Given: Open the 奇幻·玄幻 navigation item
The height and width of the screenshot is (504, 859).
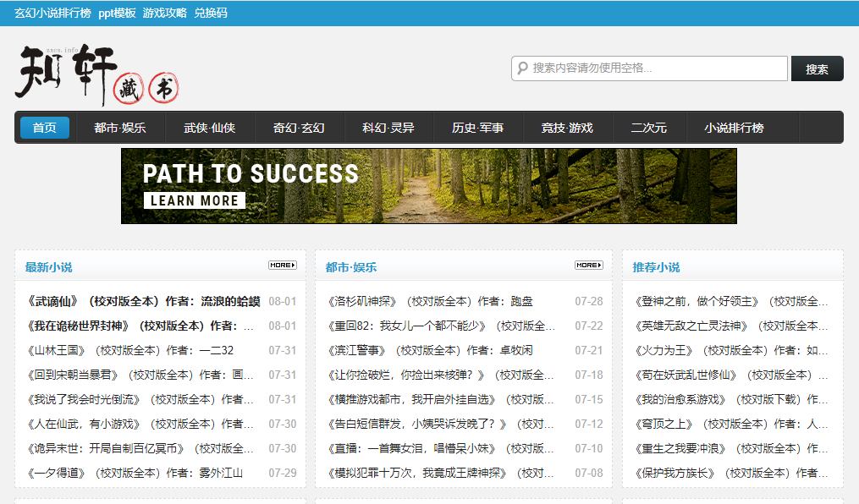Looking at the screenshot, I should tap(299, 128).
